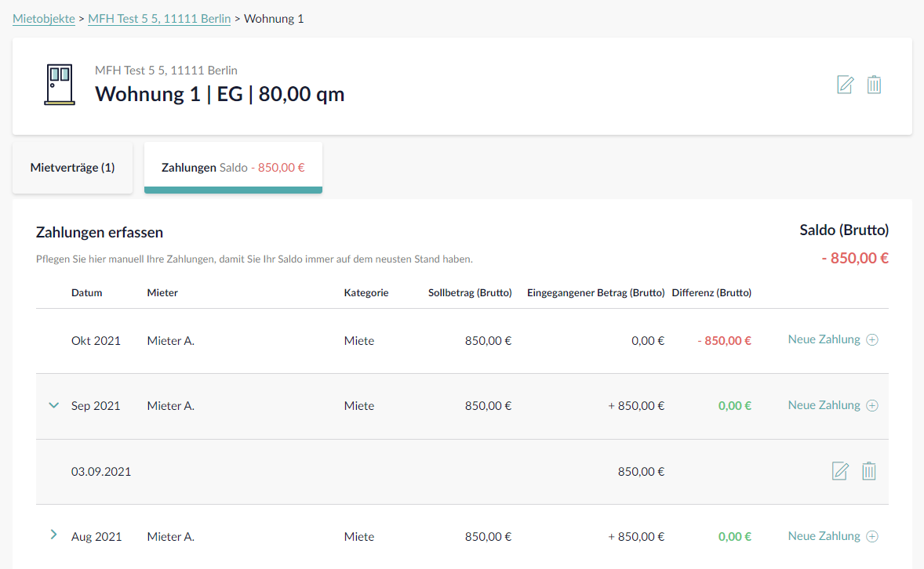The height and width of the screenshot is (569, 924).
Task: Click the edit pencil icon for Wohnung 1
Action: click(845, 85)
